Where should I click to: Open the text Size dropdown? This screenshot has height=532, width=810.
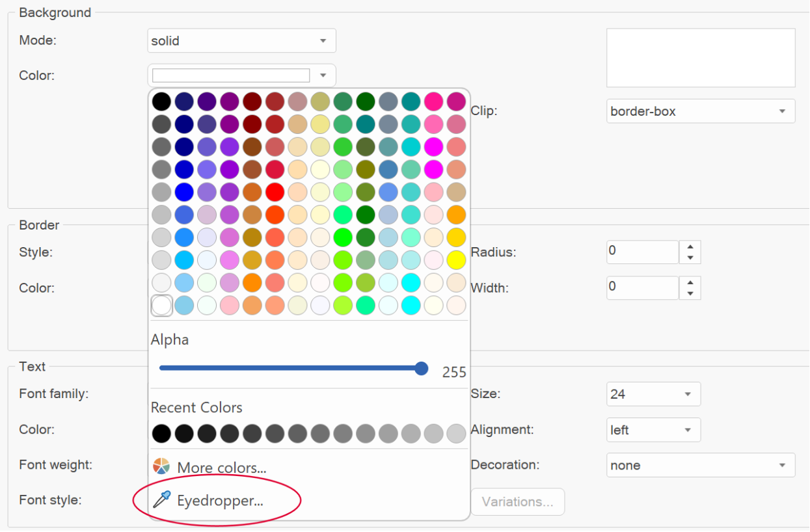pyautogui.click(x=653, y=394)
